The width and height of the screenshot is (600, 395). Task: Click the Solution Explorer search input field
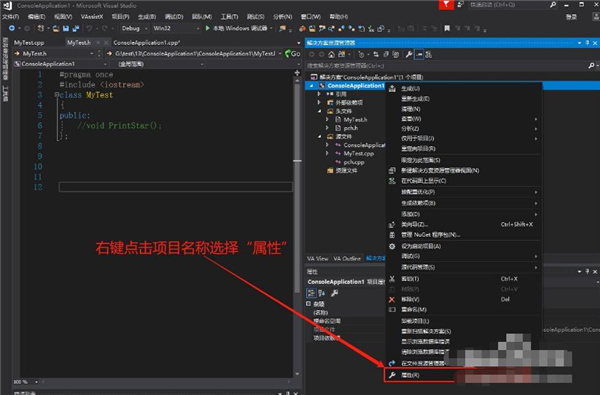pos(446,66)
